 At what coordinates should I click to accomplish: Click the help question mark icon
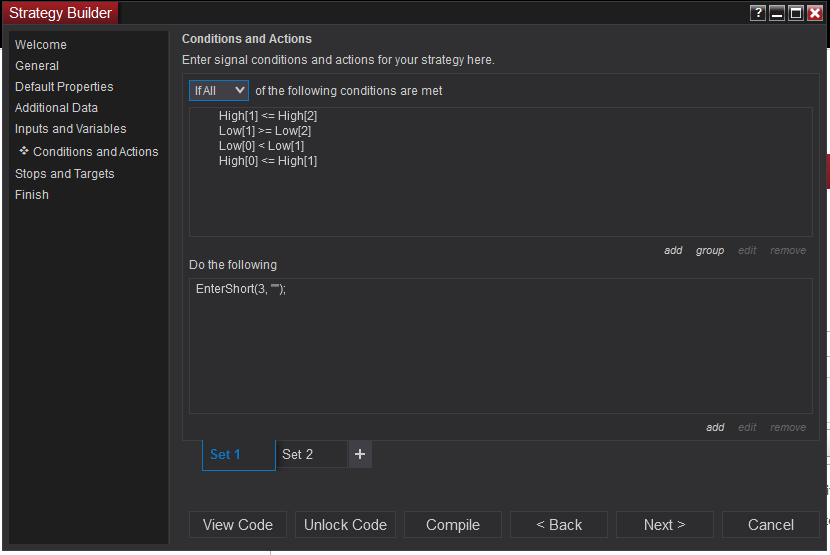point(759,13)
